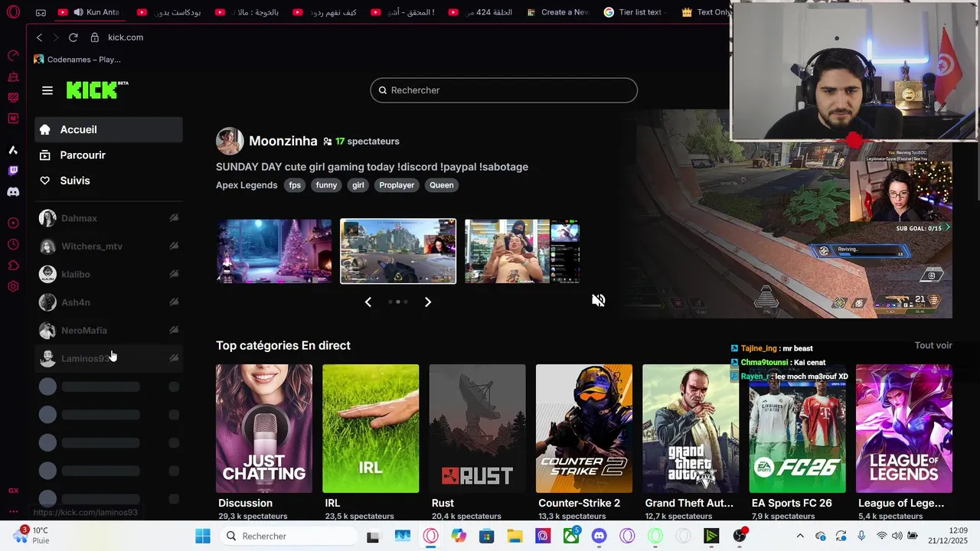Open the Codenames bookmark
This screenshot has width=980, height=551.
click(77, 60)
